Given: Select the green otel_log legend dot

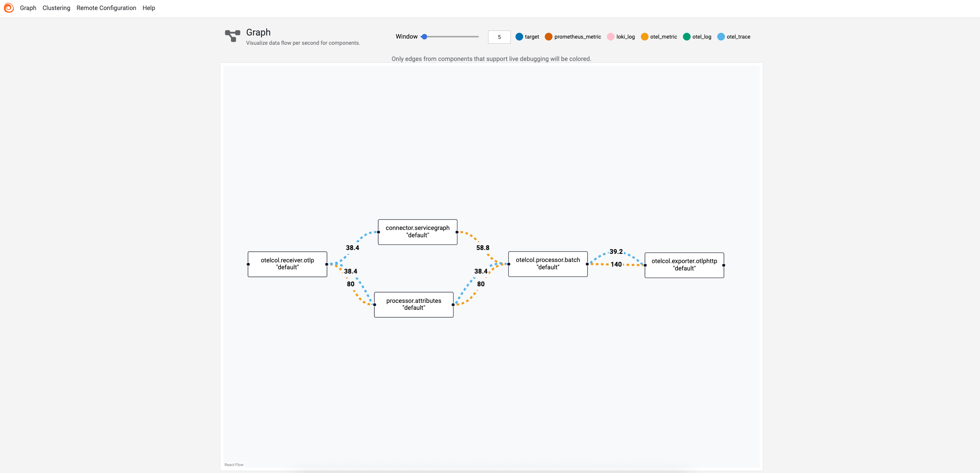Looking at the screenshot, I should 687,37.
